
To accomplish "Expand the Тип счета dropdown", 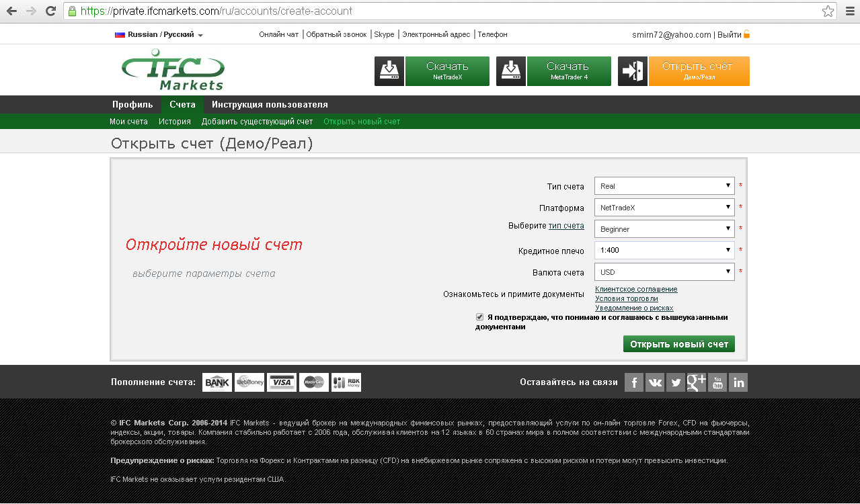I will [664, 186].
